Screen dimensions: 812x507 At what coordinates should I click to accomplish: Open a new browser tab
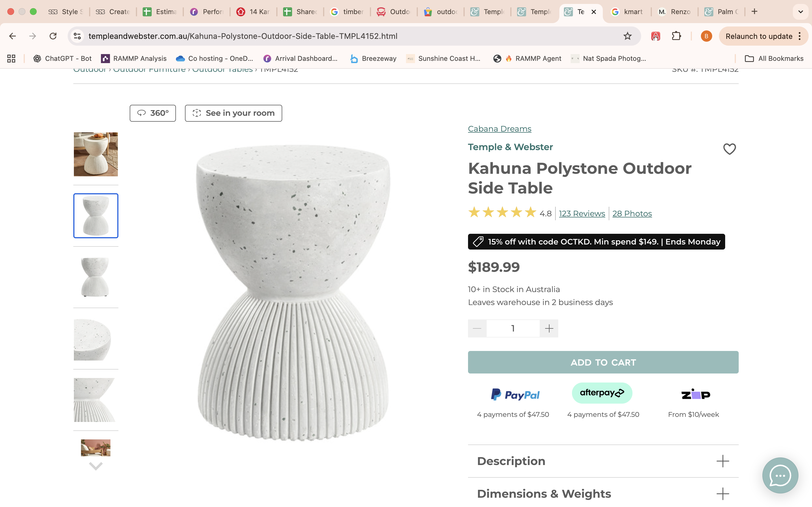(754, 12)
